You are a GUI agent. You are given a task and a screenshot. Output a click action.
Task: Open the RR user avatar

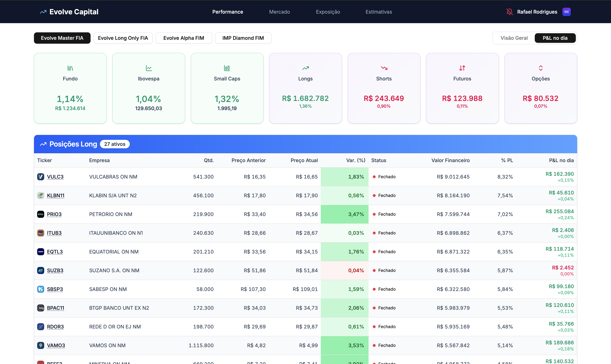[566, 12]
